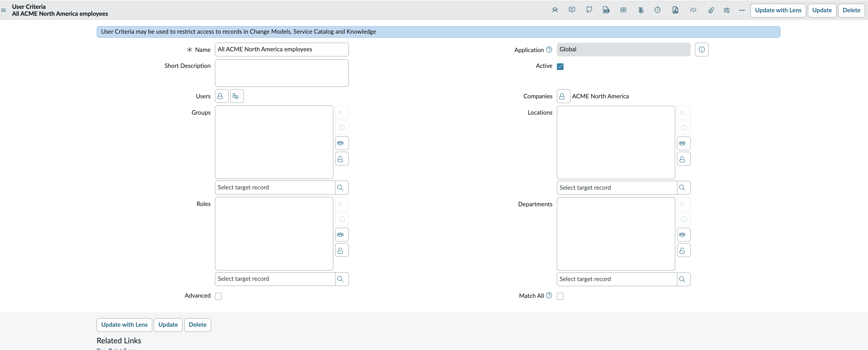868x350 pixels.
Task: Click the code brackets icon
Action: point(693,10)
